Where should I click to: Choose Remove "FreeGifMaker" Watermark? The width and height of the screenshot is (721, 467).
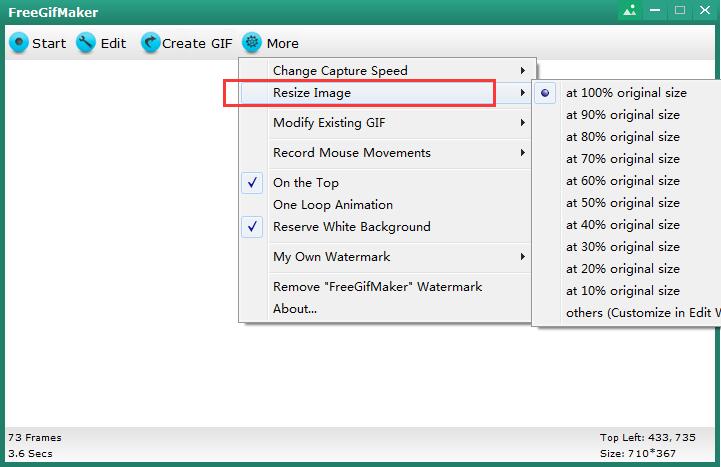coord(385,287)
